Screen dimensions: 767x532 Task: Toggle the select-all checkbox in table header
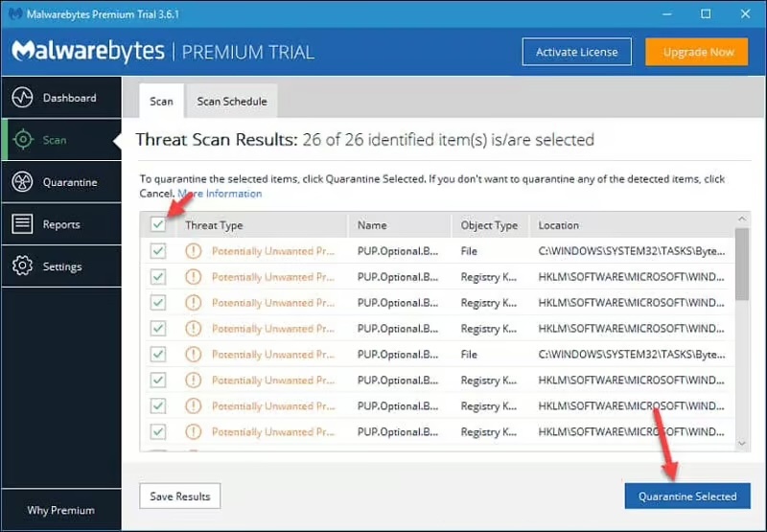pos(158,225)
